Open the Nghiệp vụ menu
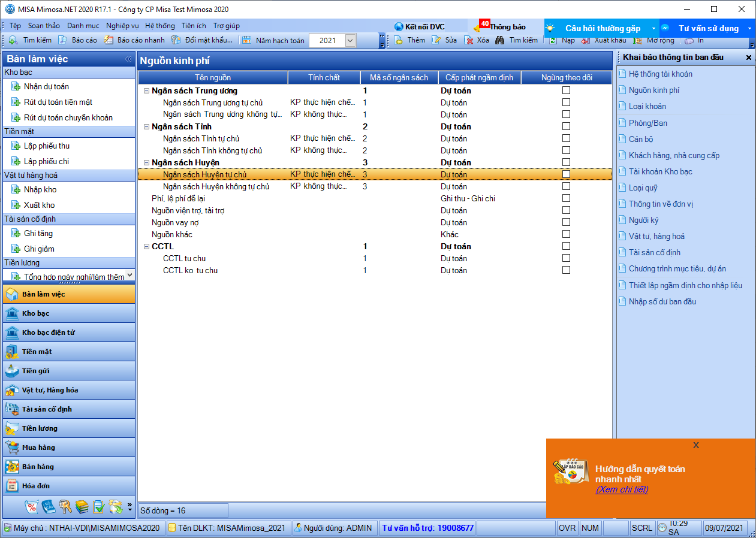 [122, 26]
